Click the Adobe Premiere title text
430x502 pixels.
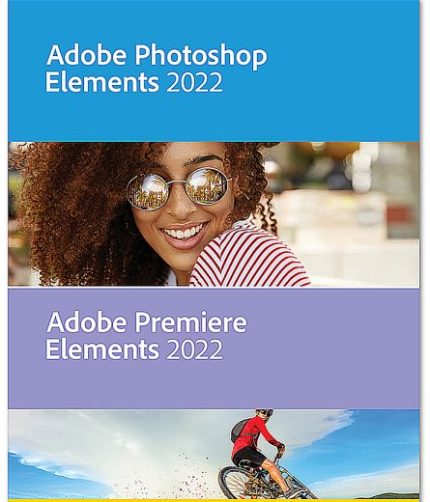147,323
